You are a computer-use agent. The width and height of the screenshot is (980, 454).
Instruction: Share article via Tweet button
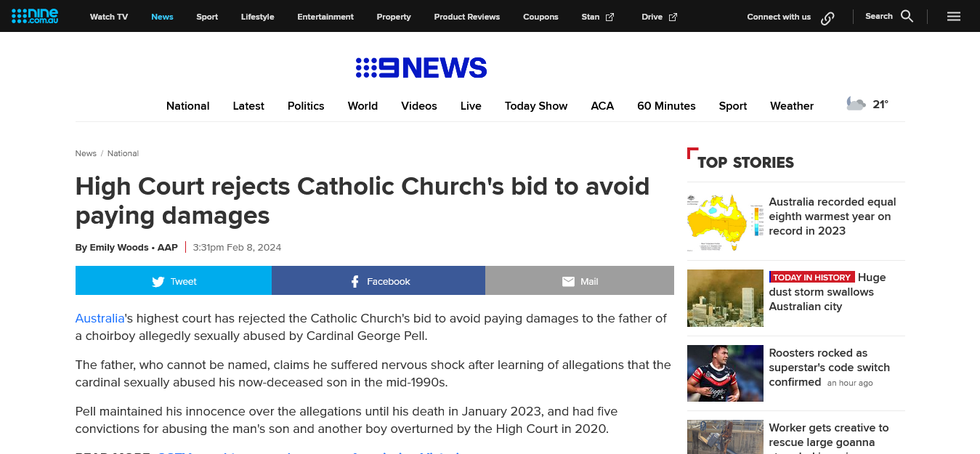point(174,281)
